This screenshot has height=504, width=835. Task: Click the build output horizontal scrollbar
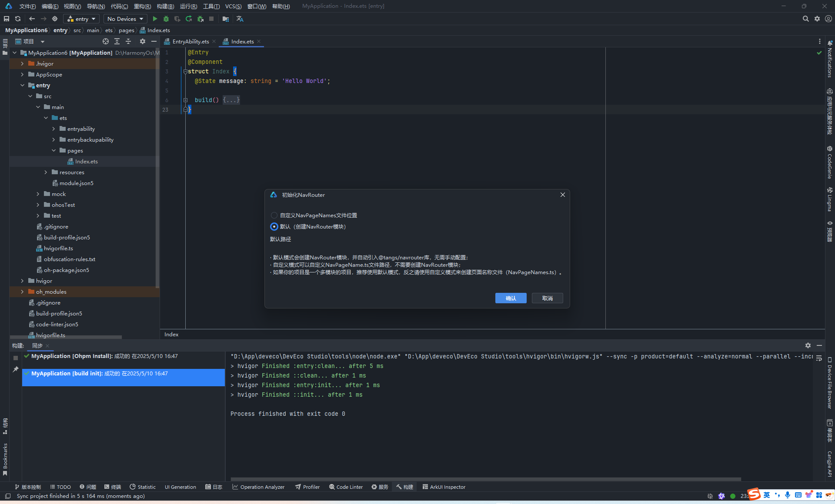485,479
